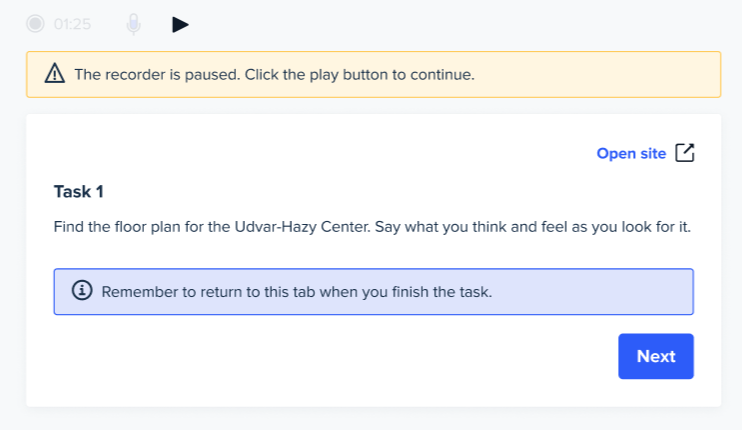Click the 01:25 recording timer
The width and height of the screenshot is (742, 430).
tap(72, 24)
